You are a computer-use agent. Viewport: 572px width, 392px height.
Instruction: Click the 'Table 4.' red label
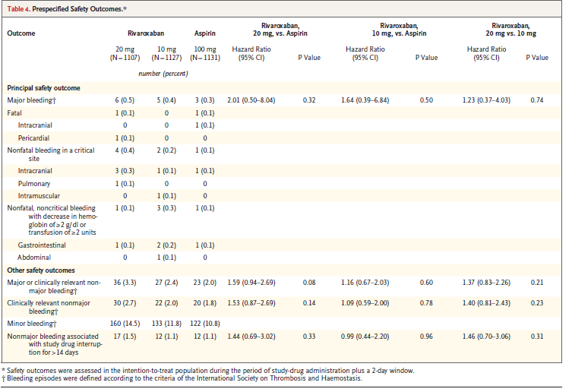18,9
